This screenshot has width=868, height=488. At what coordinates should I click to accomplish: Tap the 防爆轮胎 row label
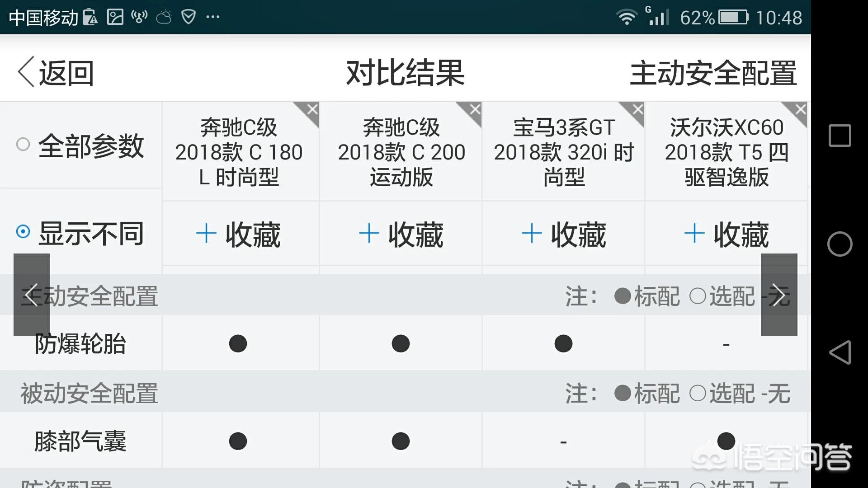(80, 343)
